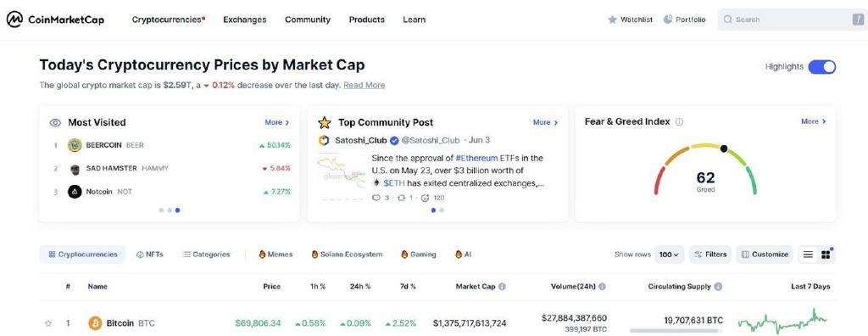Image resolution: width=868 pixels, height=336 pixels.
Task: Expand More in Fear & Greed card
Action: (x=814, y=121)
